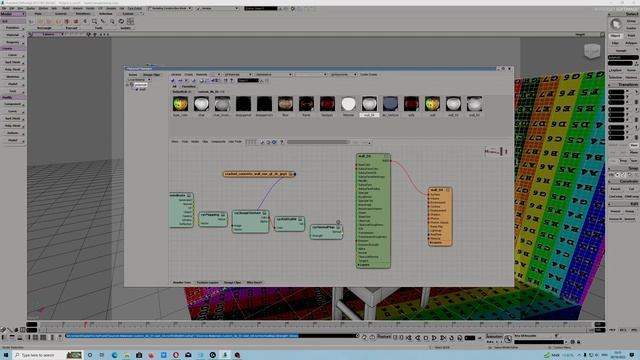The height and width of the screenshot is (360, 640).
Task: Collapse the green wall_04 shader node
Action: tap(387, 156)
